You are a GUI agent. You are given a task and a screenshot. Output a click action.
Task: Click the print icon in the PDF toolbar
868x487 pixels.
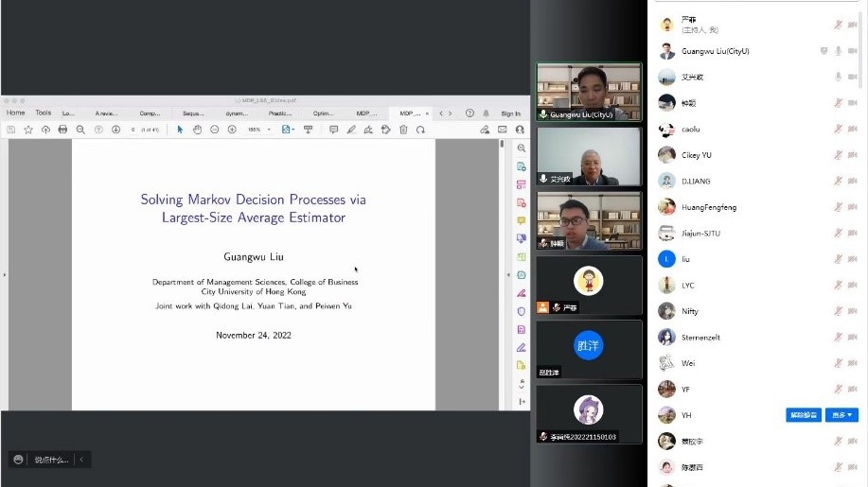[x=62, y=130]
